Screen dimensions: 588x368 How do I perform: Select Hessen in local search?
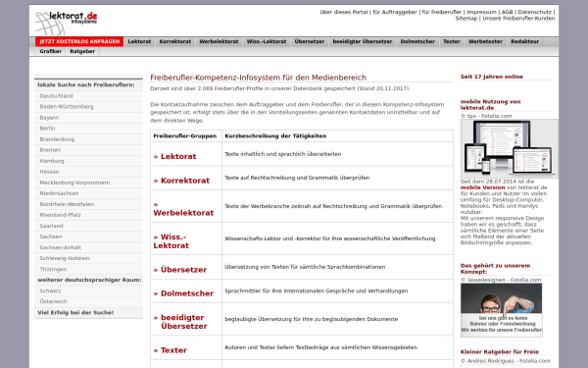pos(88,172)
